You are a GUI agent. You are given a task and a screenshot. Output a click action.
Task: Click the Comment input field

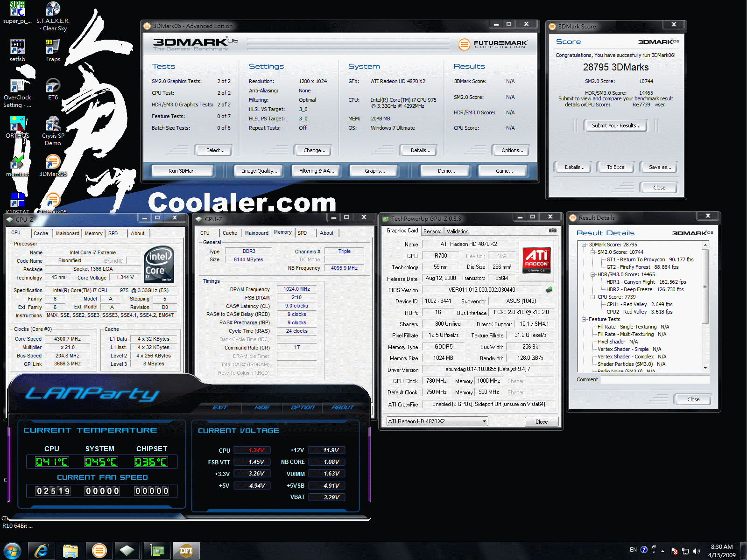click(x=655, y=380)
